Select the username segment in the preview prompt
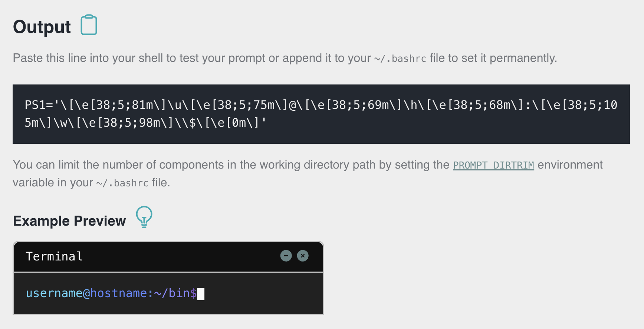The width and height of the screenshot is (644, 329). click(54, 293)
